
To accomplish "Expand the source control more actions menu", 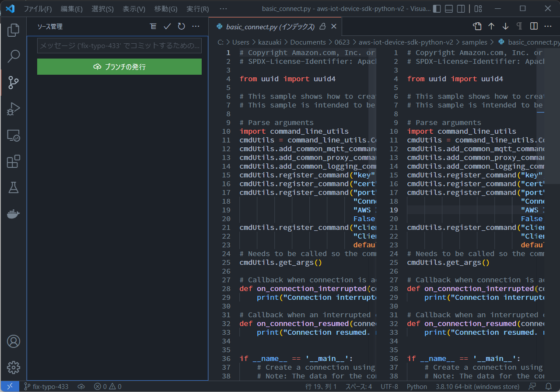I will coord(196,27).
